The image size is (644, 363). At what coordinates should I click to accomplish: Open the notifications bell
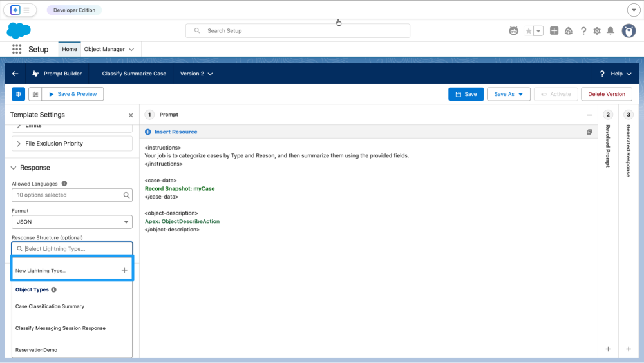[x=611, y=31]
